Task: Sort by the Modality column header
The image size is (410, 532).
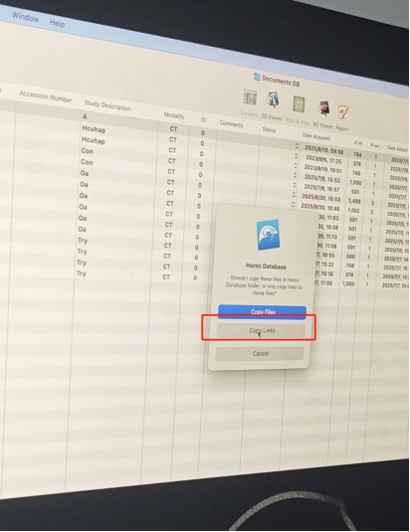Action: [174, 115]
